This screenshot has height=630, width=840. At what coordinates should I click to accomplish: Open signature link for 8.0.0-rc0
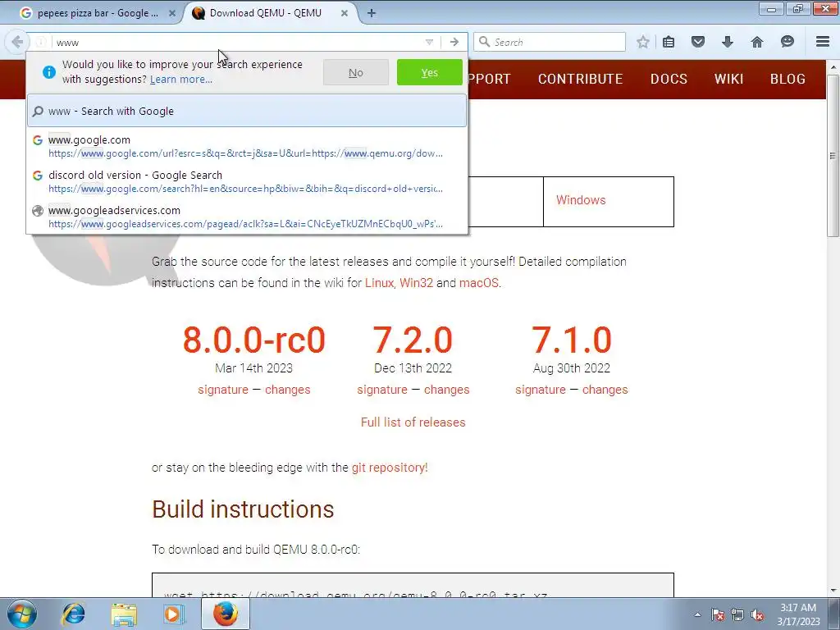coord(223,390)
